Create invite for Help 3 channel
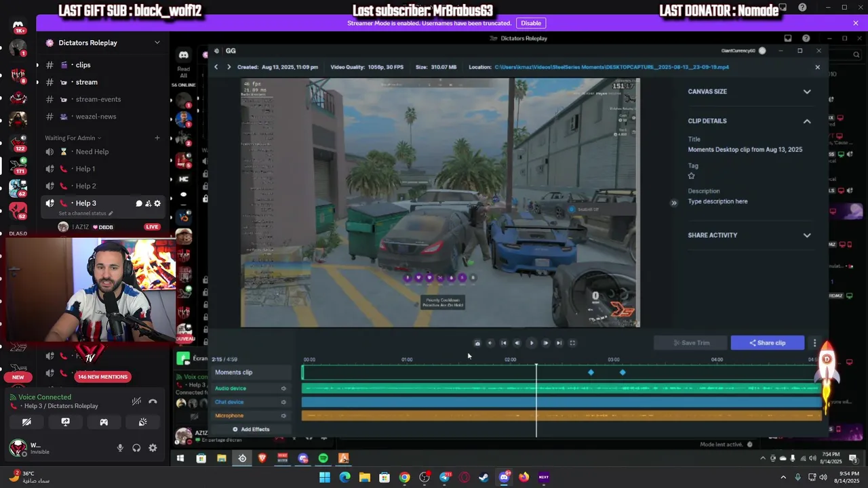This screenshot has width=868, height=488. click(x=149, y=203)
